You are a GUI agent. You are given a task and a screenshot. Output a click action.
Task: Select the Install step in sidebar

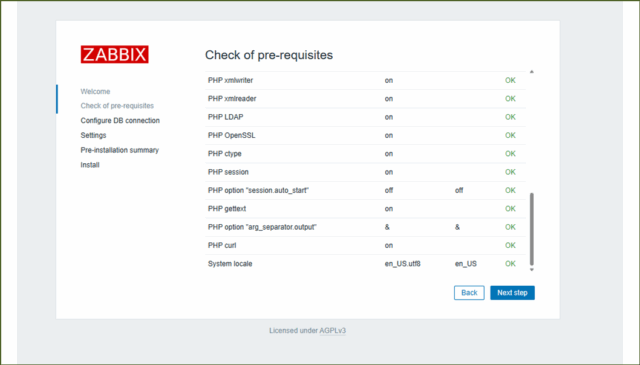click(x=90, y=165)
